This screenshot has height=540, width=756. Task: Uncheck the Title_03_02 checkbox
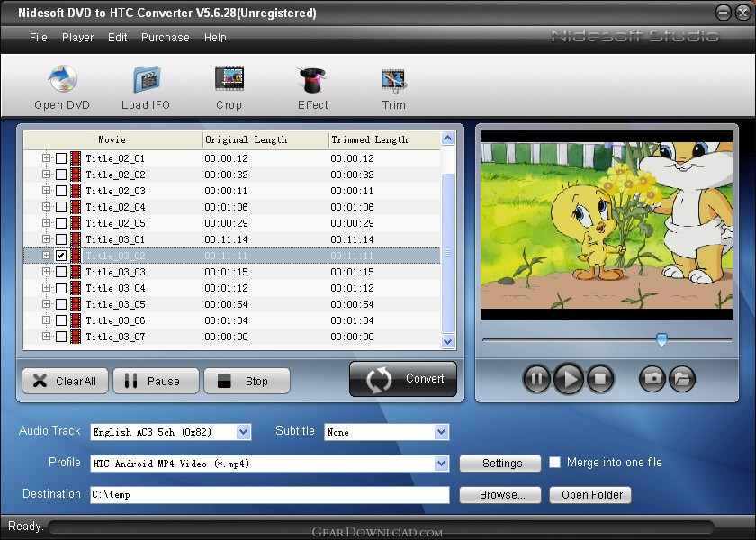click(x=61, y=255)
